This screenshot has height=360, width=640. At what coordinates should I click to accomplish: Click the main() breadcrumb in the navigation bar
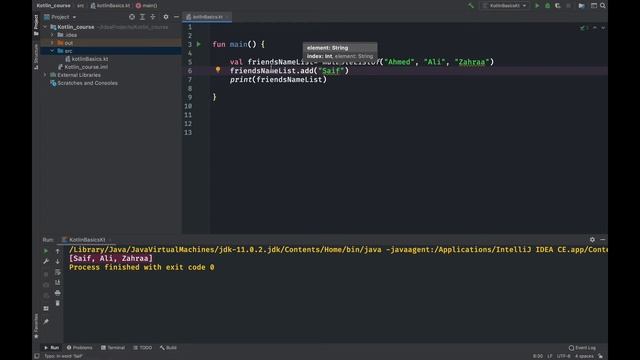point(147,6)
